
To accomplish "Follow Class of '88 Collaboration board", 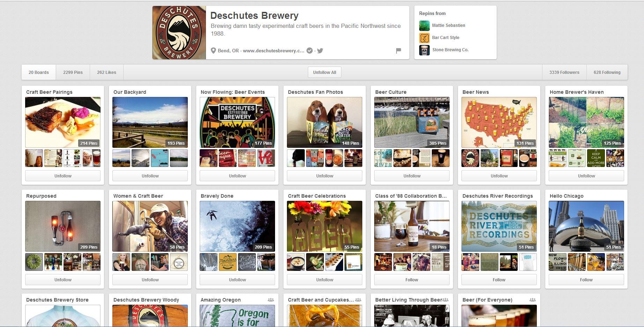I will [x=412, y=280].
